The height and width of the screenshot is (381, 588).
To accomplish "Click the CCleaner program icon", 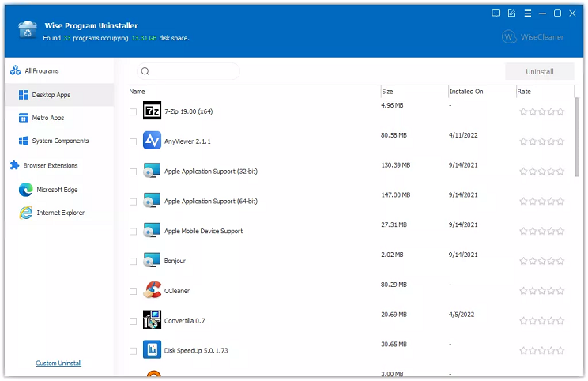I will pyautogui.click(x=152, y=290).
